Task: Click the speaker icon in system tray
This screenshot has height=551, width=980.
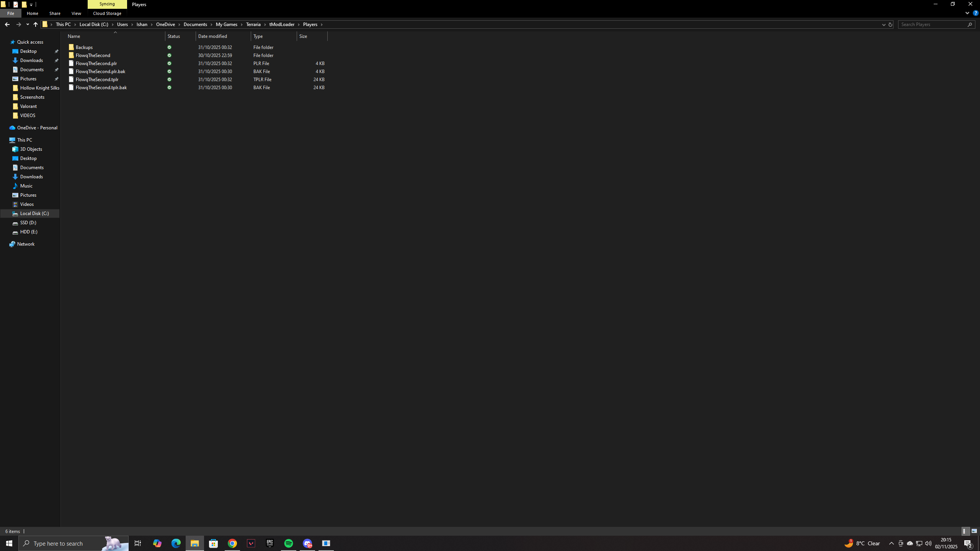Action: coord(928,543)
